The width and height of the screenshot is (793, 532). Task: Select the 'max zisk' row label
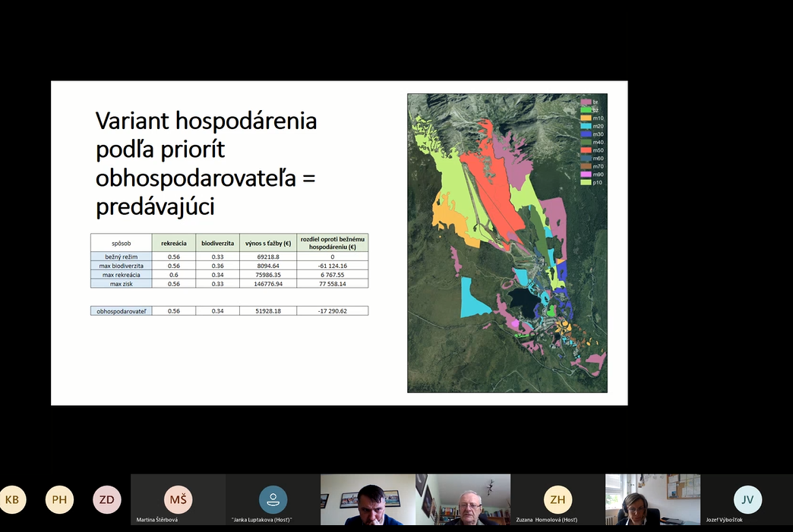tap(121, 283)
